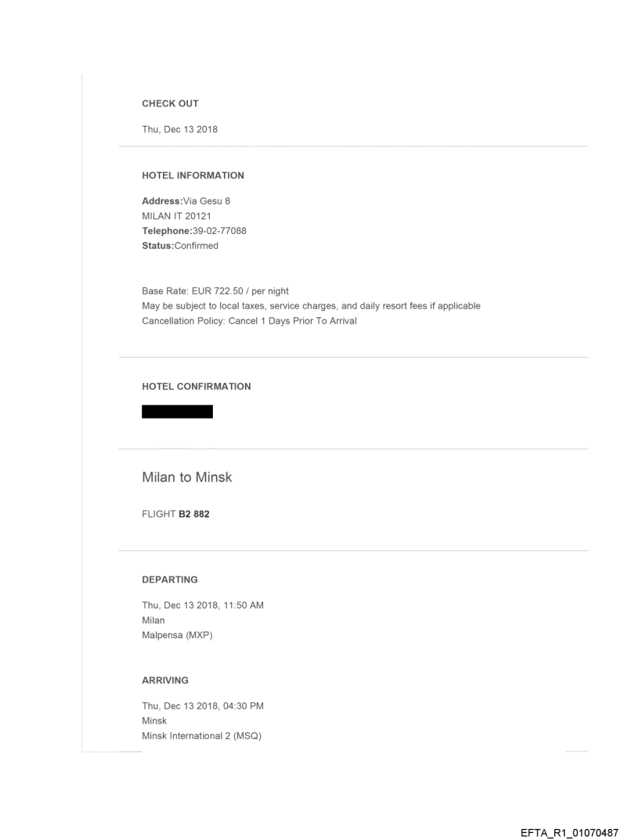This screenshot has width=639, height=840.
Task: Click the Cancellation Policy line
Action: click(x=249, y=321)
